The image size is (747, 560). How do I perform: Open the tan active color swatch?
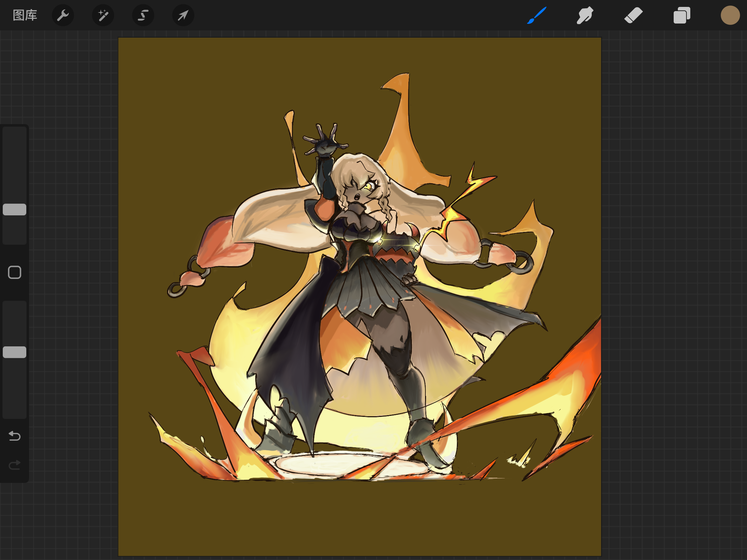(x=730, y=15)
